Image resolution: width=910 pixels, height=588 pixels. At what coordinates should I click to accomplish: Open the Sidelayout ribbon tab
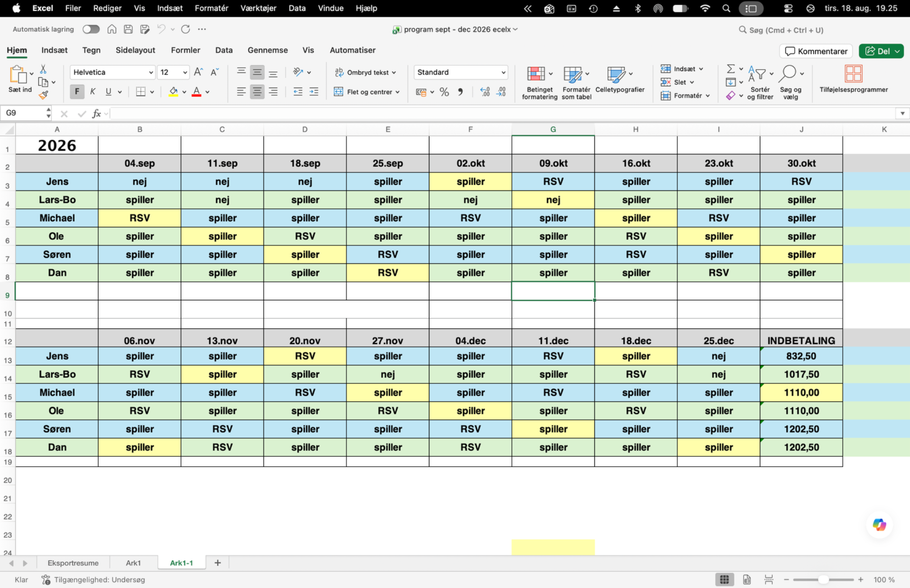tap(135, 50)
